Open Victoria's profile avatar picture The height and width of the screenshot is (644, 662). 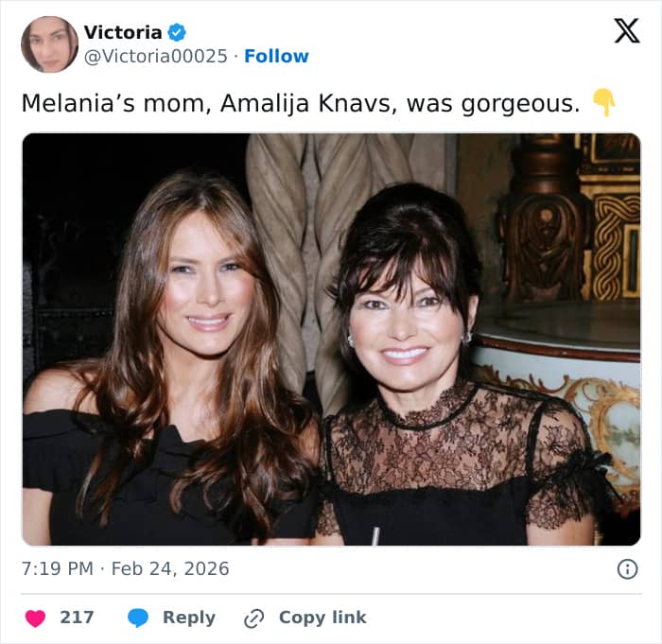point(49,44)
